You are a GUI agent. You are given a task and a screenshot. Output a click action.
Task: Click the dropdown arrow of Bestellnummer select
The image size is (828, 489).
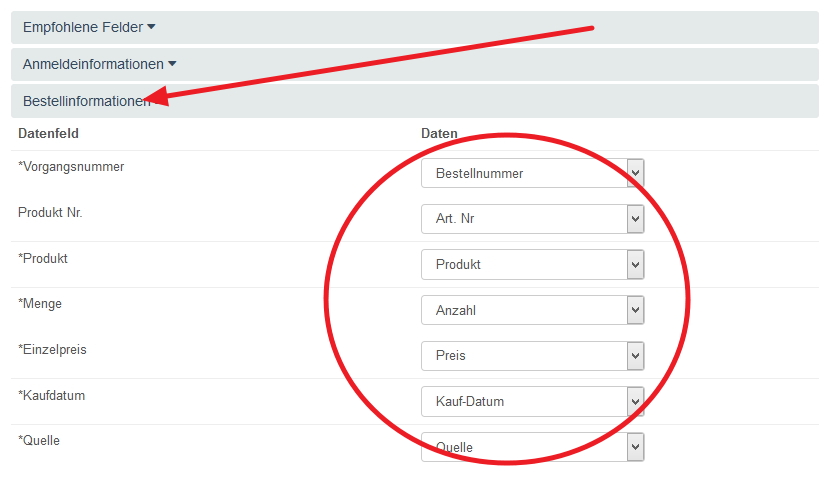click(x=635, y=173)
